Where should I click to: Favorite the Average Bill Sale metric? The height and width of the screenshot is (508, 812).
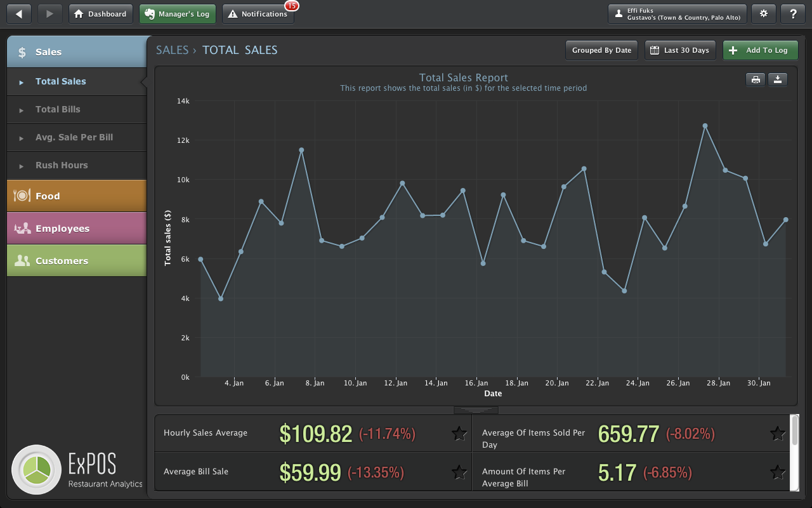tap(459, 472)
